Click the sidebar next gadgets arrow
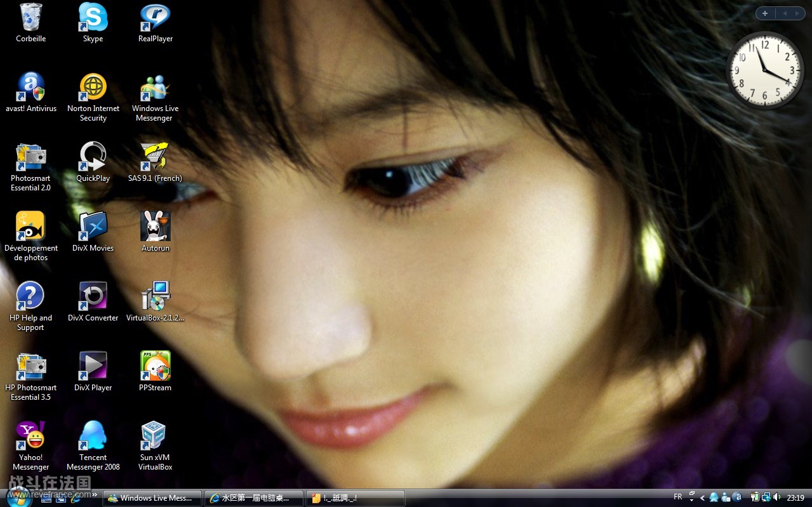 click(x=797, y=13)
